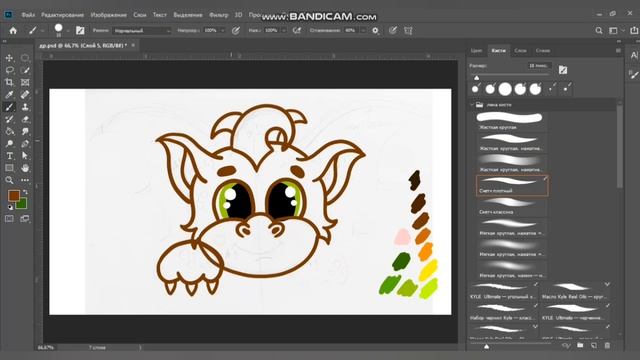Select the Clone Stamp tool

pos(25,107)
